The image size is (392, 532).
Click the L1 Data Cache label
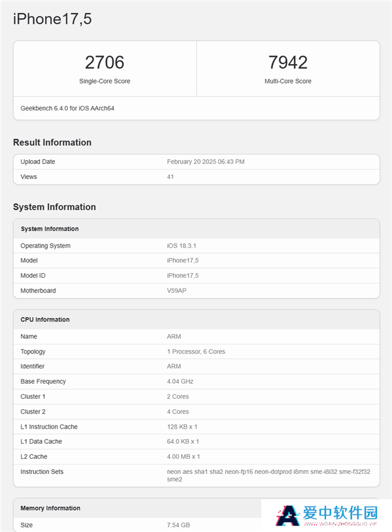coord(41,441)
